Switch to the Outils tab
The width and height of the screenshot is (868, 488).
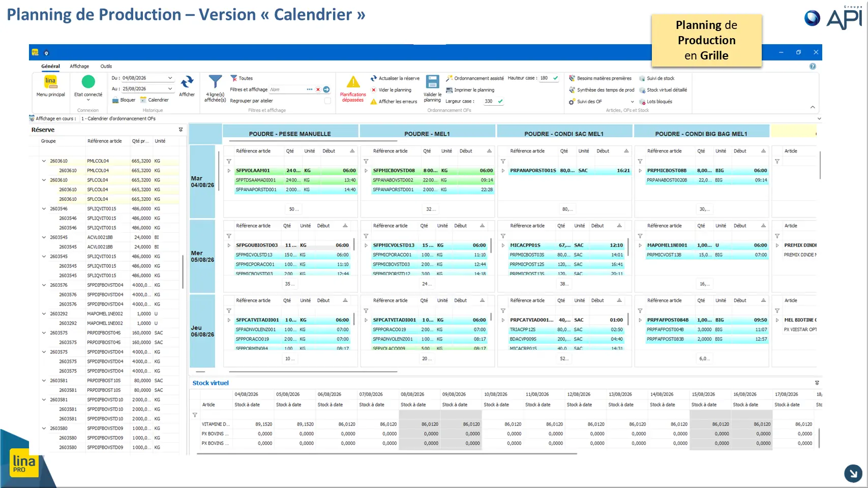(x=106, y=67)
